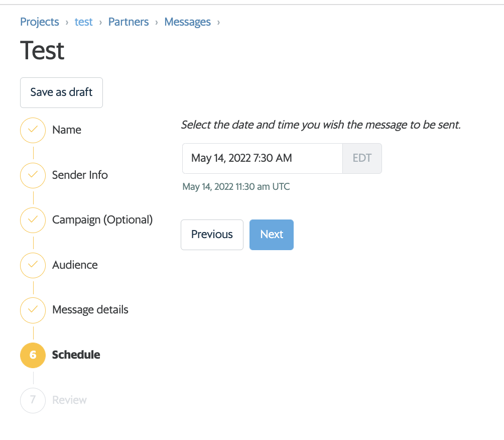Viewport: 504px width, 440px height.
Task: Click the Sender Info step checkmark icon
Action: pos(33,175)
